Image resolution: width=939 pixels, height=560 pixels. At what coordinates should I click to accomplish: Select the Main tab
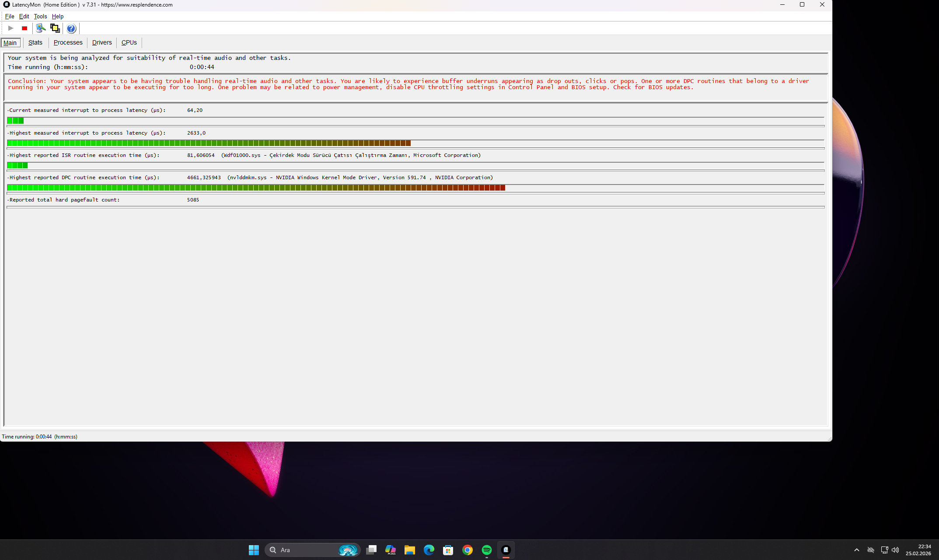click(x=10, y=42)
